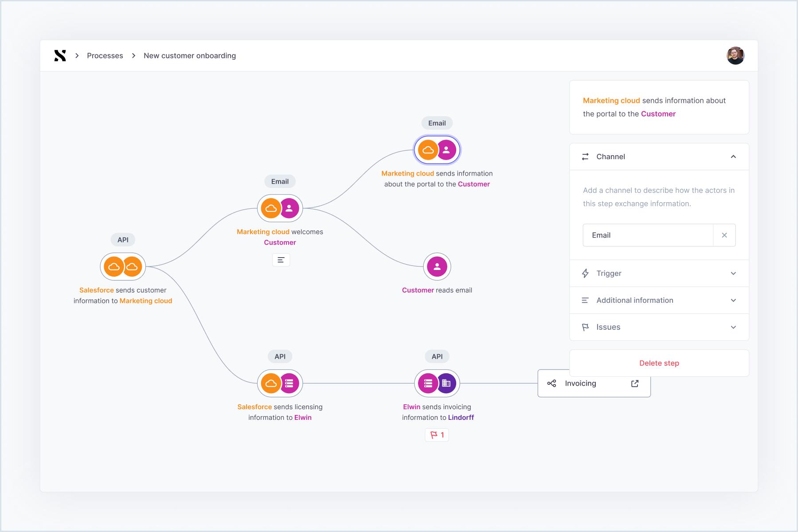Click the Email tag above portal information step
The image size is (798, 532).
tap(437, 123)
